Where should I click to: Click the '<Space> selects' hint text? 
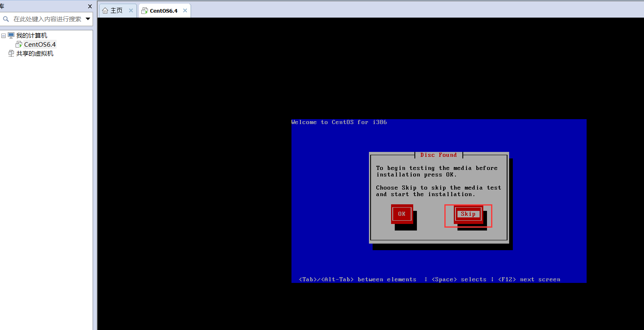[459, 279]
